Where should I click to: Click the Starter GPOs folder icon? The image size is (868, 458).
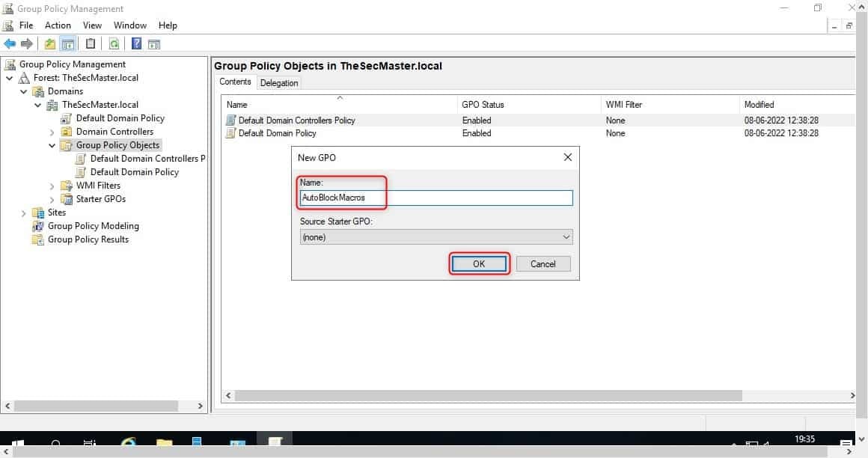(67, 199)
